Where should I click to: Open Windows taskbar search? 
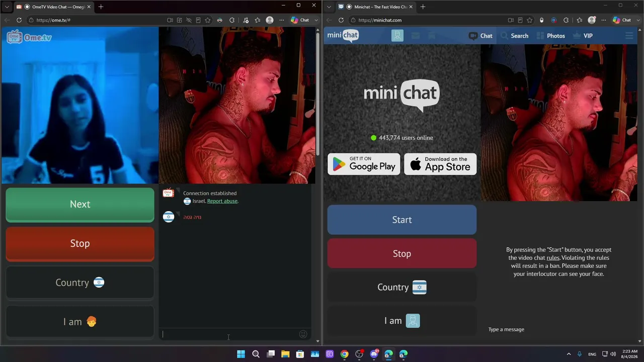[256, 354]
